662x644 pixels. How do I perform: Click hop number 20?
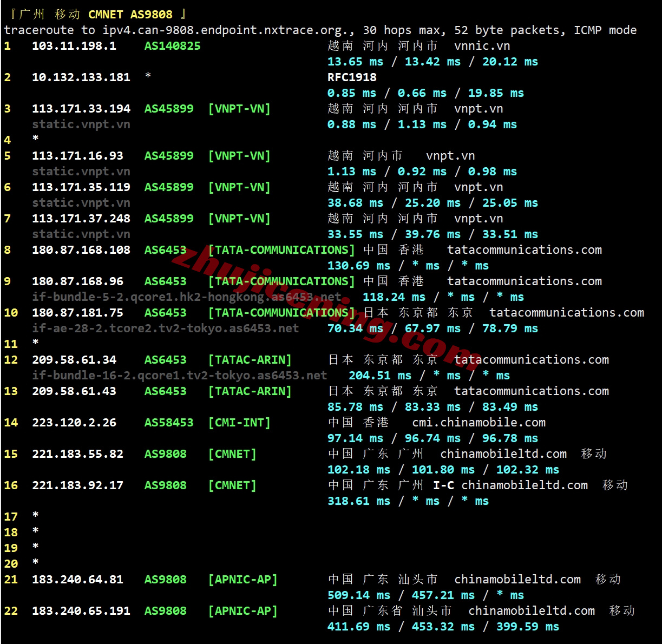click(x=11, y=564)
